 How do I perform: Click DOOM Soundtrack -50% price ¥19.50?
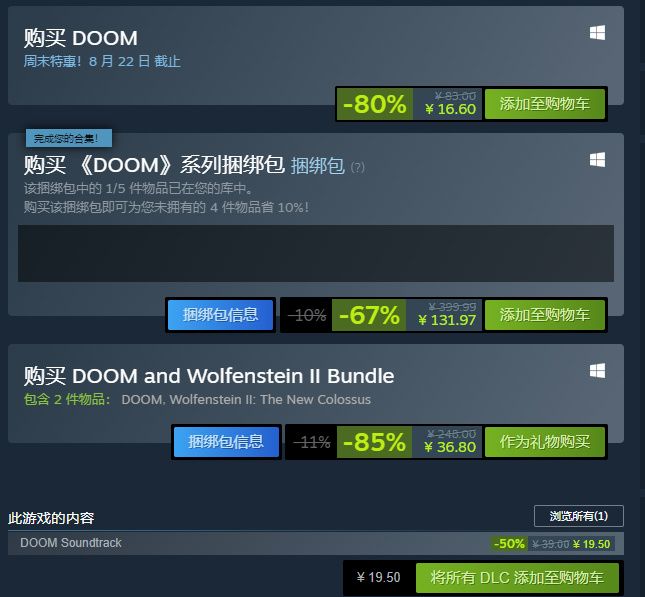(x=552, y=544)
